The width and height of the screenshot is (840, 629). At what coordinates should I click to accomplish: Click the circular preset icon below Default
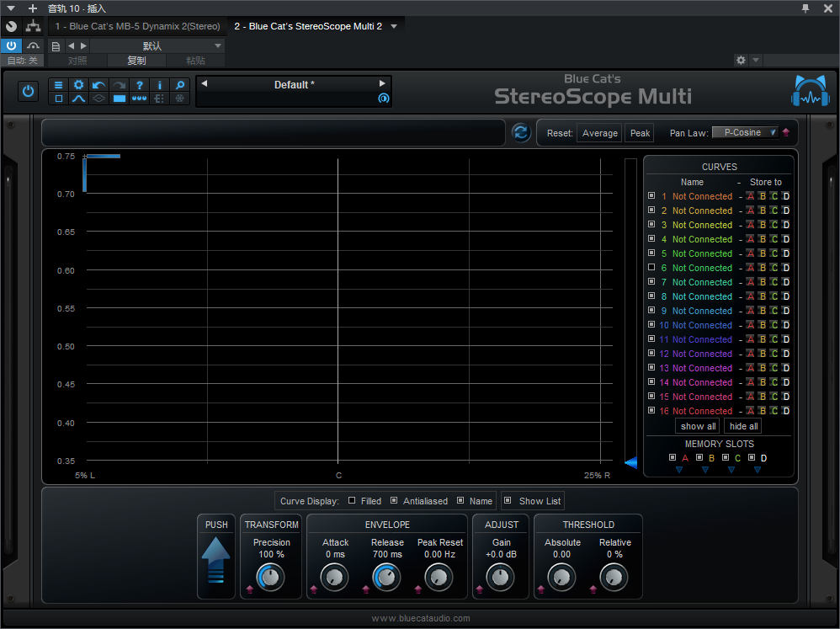(x=384, y=98)
